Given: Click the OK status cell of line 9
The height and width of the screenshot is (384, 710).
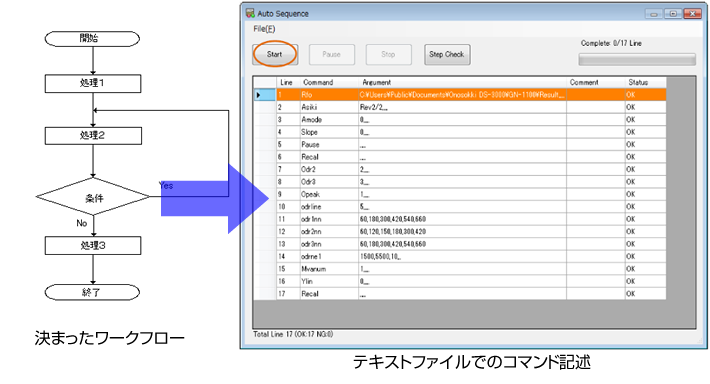Looking at the screenshot, I should click(x=645, y=194).
